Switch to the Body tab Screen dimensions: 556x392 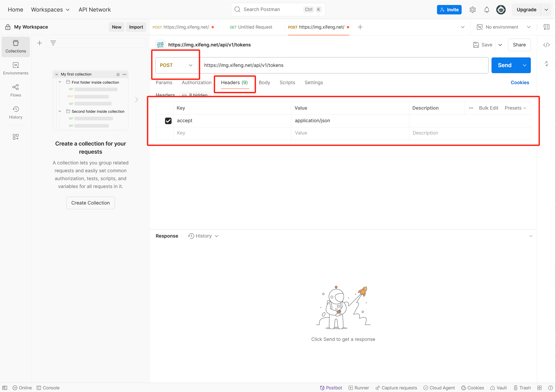[x=264, y=83]
